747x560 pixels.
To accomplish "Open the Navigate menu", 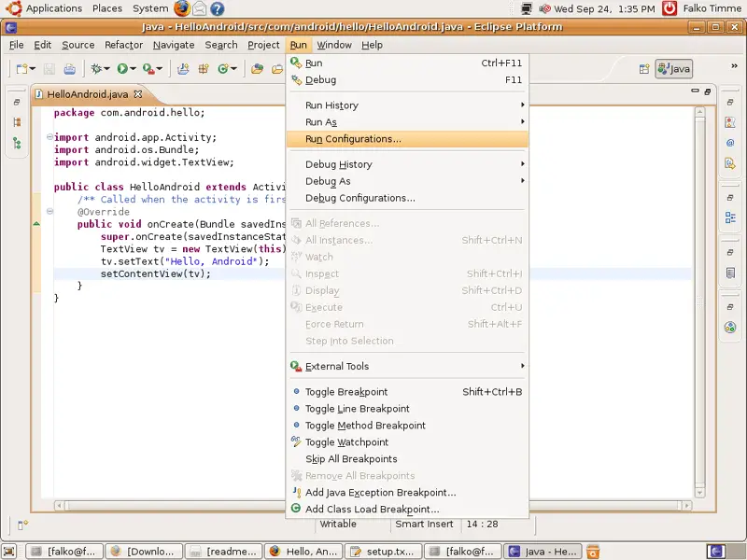I will (x=174, y=45).
